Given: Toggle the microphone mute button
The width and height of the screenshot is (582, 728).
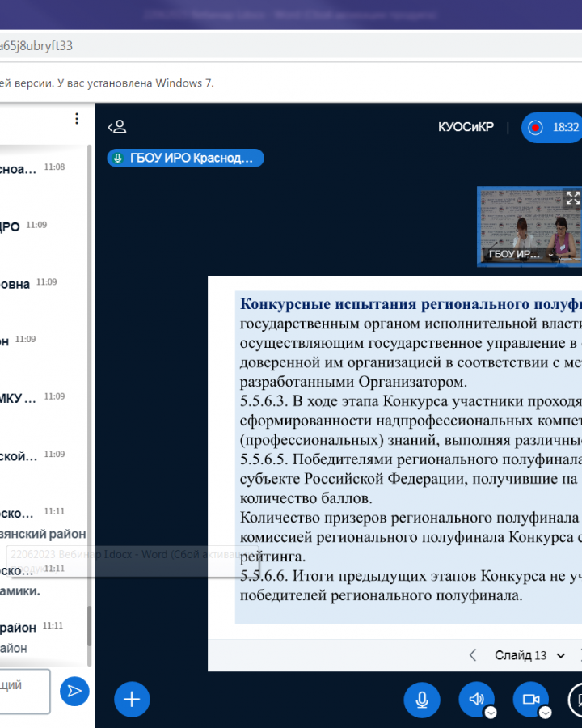Looking at the screenshot, I should [x=422, y=700].
